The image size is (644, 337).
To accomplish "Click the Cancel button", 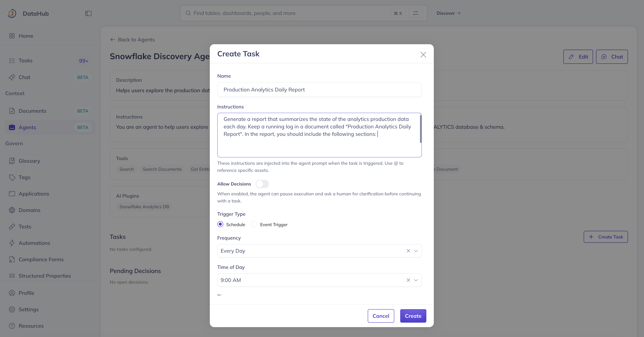I will [x=380, y=316].
